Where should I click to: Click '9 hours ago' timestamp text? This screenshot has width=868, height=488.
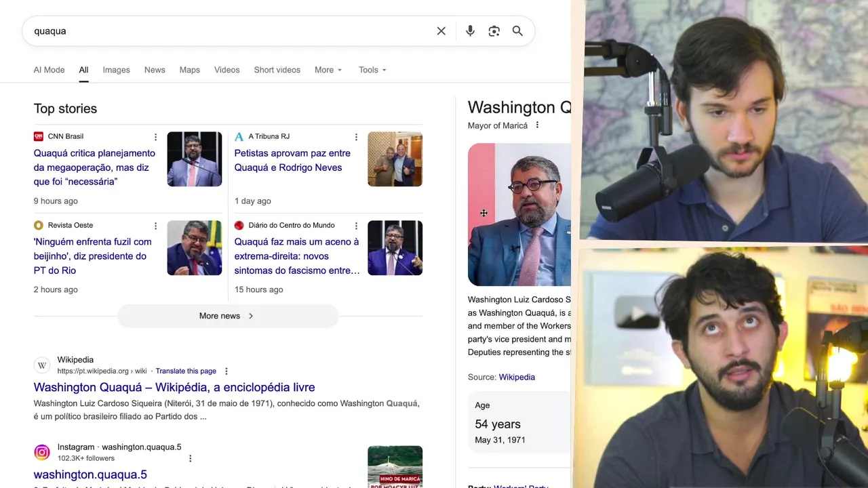point(56,201)
